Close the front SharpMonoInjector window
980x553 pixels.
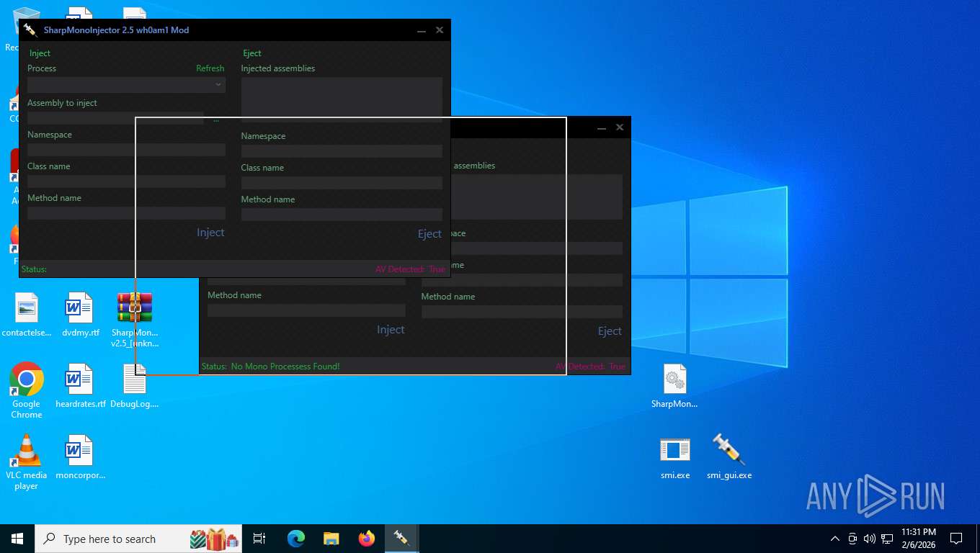440,30
